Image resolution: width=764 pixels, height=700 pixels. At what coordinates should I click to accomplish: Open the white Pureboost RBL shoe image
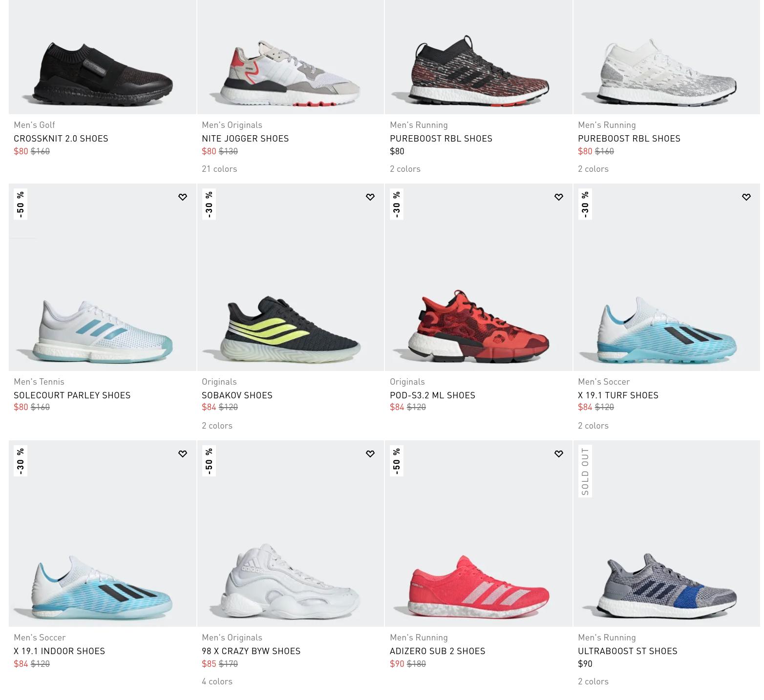[x=666, y=57]
